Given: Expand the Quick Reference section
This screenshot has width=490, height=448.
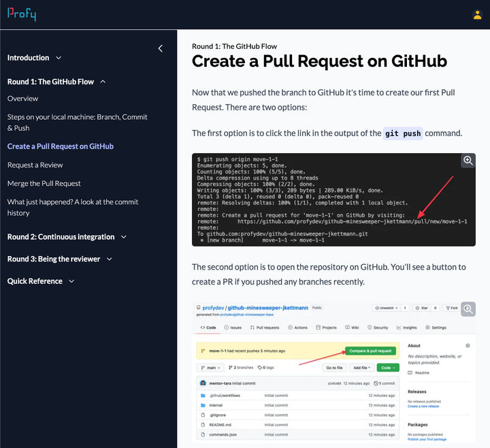Looking at the screenshot, I should click(41, 281).
